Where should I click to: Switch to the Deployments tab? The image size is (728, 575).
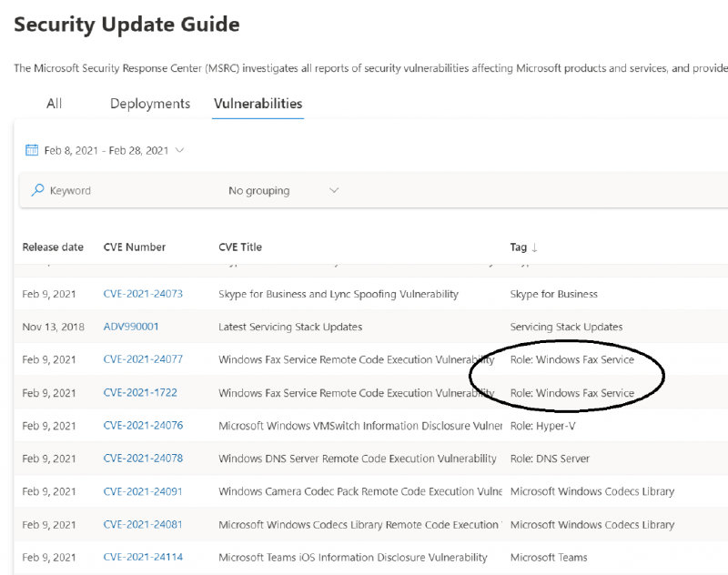coord(150,104)
